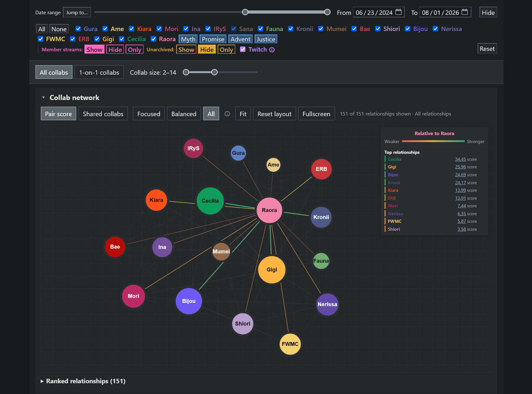The image size is (532, 394).
Task: Click the info icon next to All filter
Action: click(227, 114)
